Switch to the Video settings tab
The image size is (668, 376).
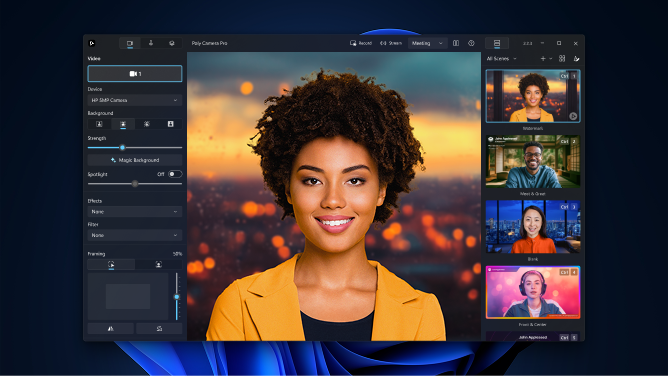pos(130,43)
